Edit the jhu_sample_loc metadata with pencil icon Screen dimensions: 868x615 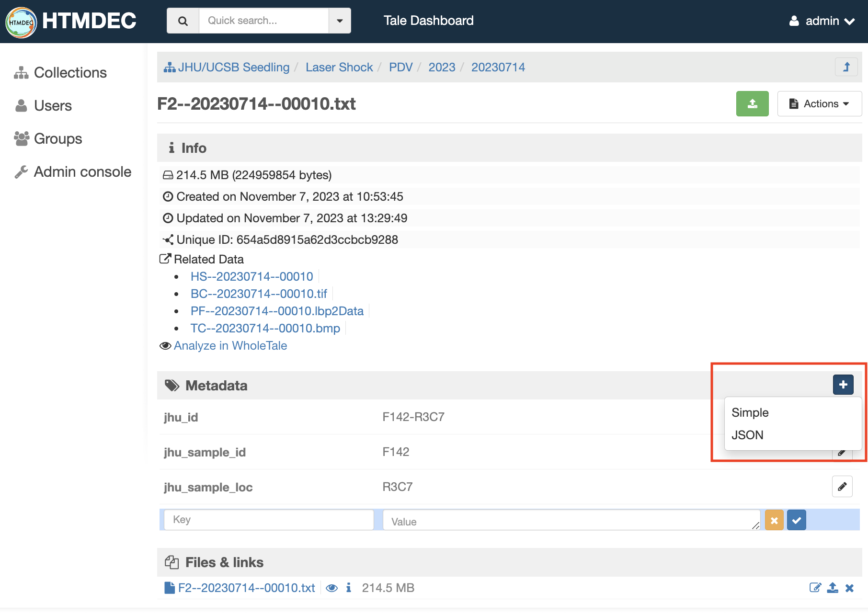842,487
